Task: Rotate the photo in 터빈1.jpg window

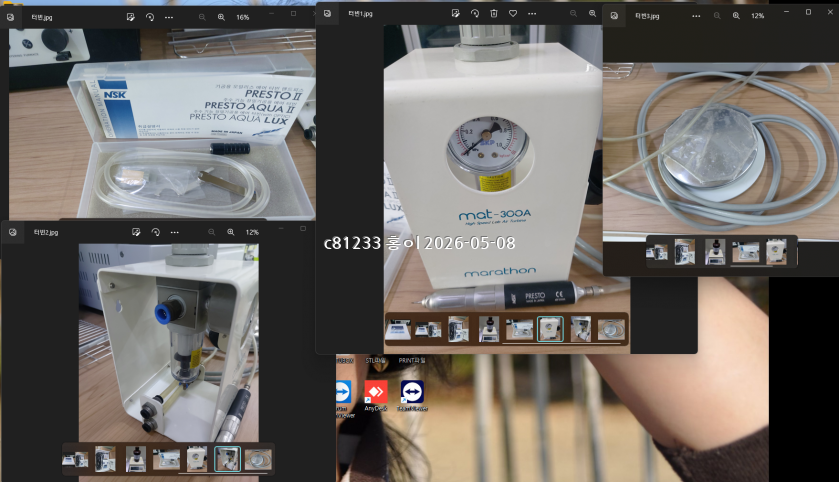Action: [475, 13]
